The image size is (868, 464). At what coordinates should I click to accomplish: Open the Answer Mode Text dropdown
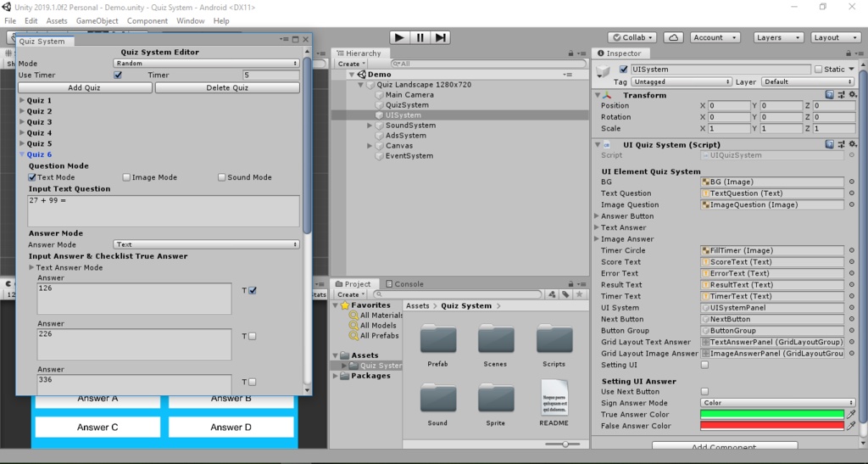tap(207, 244)
